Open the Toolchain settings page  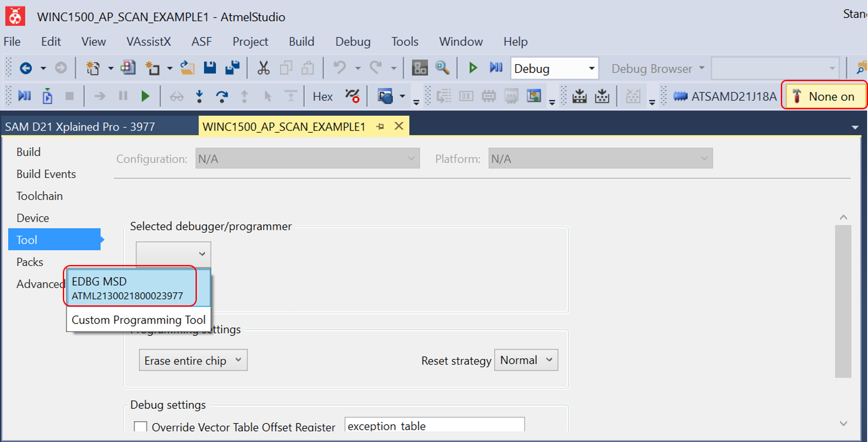click(x=39, y=196)
